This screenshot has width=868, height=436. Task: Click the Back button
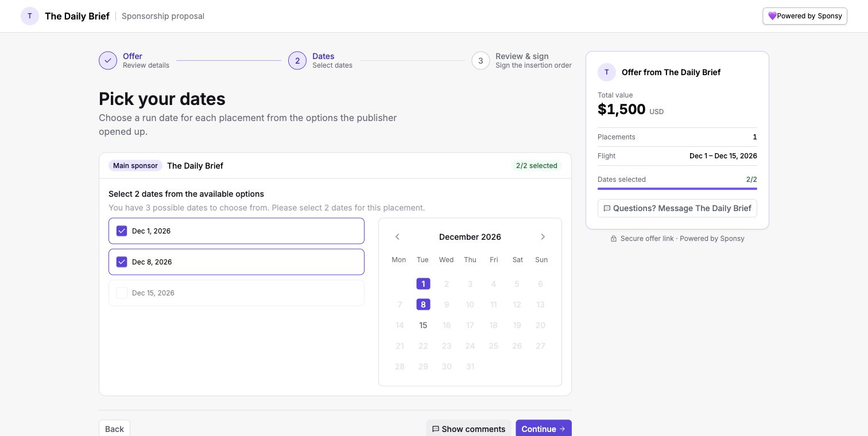(x=114, y=429)
